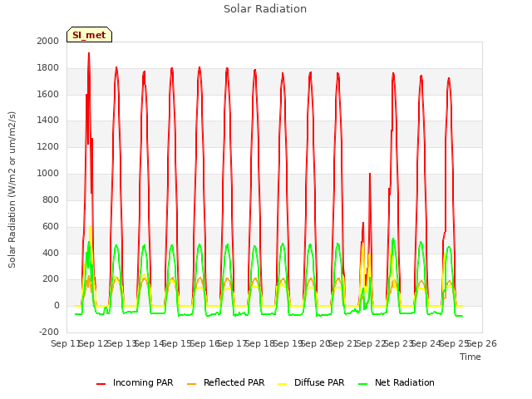The height and width of the screenshot is (399, 532).
Task: Click the tallest red peak near 1900
Action: [x=89, y=53]
